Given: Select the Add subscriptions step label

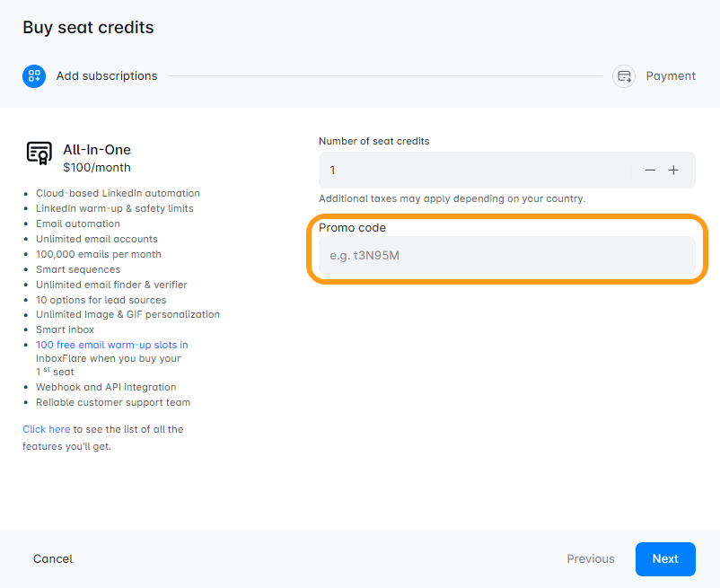Looking at the screenshot, I should point(107,76).
